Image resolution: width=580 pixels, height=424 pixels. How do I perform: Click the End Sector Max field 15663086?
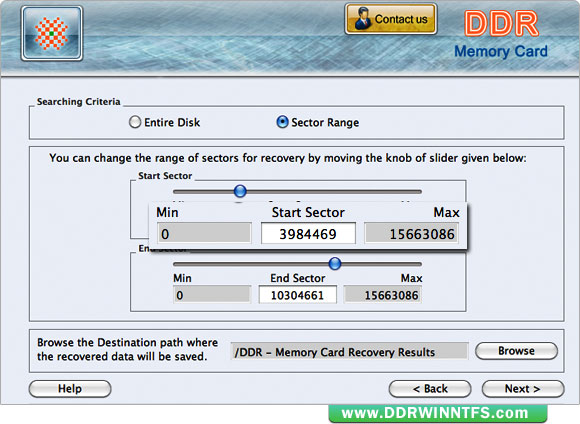382,295
